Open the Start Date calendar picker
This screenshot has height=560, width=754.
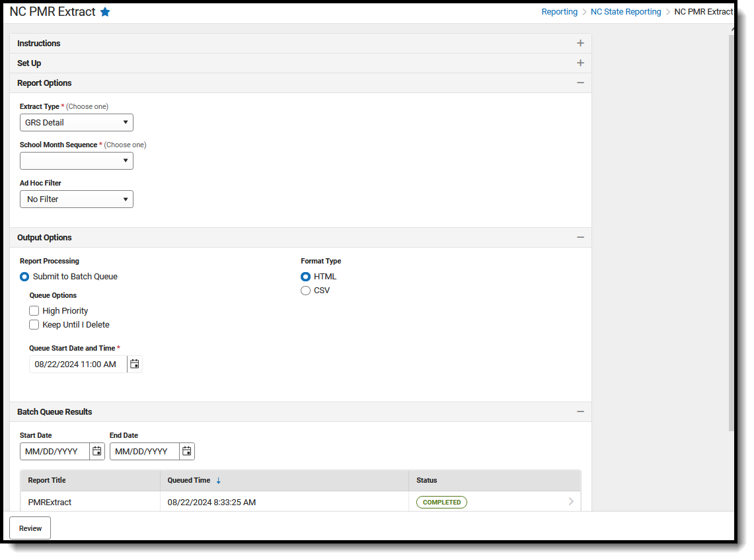click(x=97, y=451)
